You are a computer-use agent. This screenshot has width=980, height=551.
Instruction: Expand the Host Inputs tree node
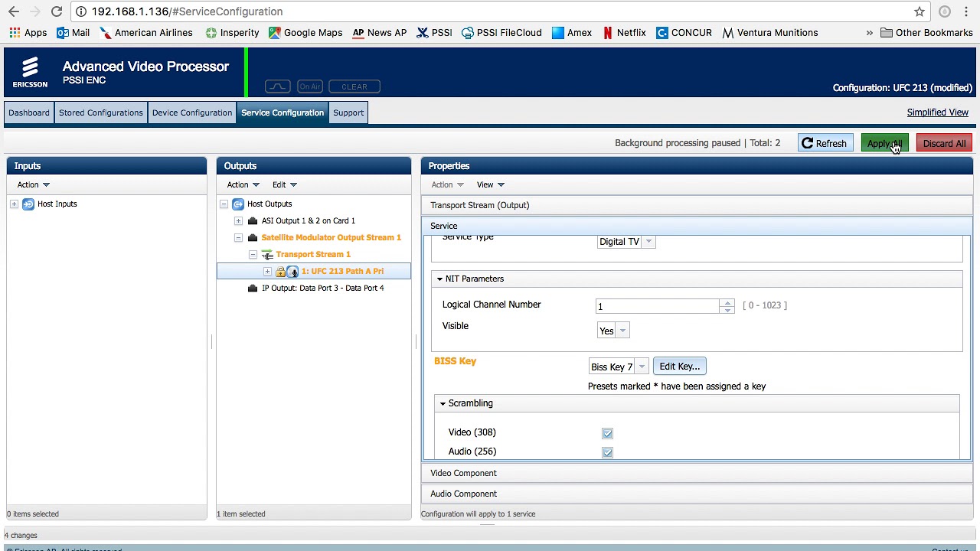pos(14,204)
